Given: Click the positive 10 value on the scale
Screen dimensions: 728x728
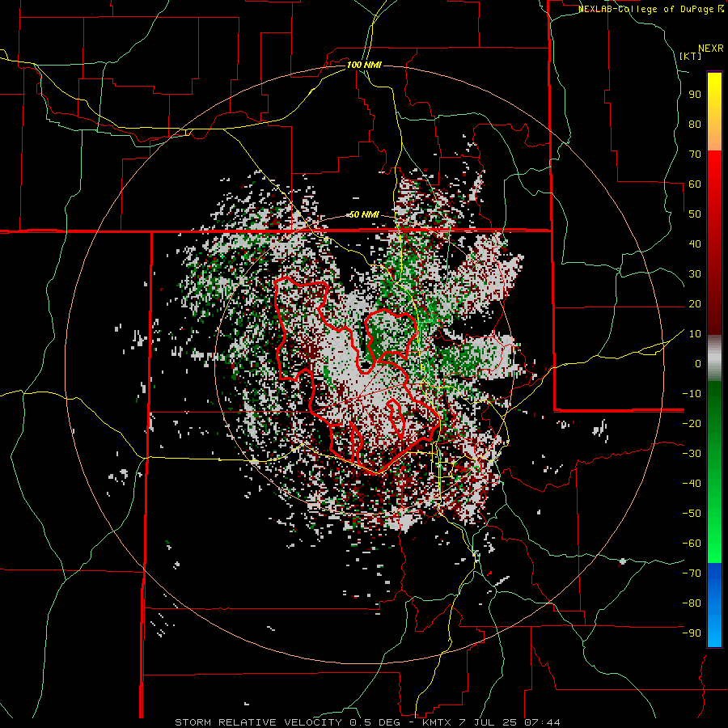Looking at the screenshot, I should coord(695,334).
